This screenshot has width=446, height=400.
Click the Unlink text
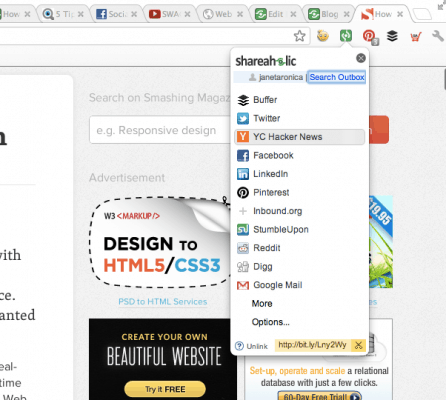(257, 346)
